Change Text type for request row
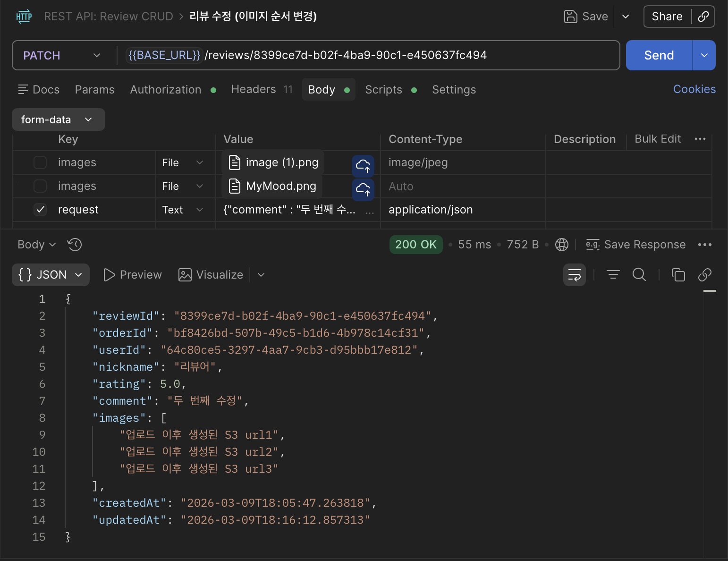This screenshot has width=728, height=561. tap(183, 210)
